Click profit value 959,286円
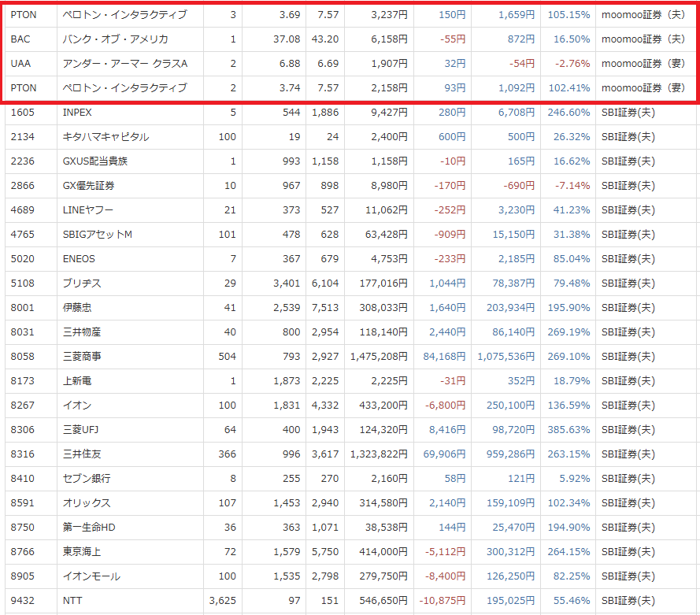700x615 pixels. coord(510,454)
